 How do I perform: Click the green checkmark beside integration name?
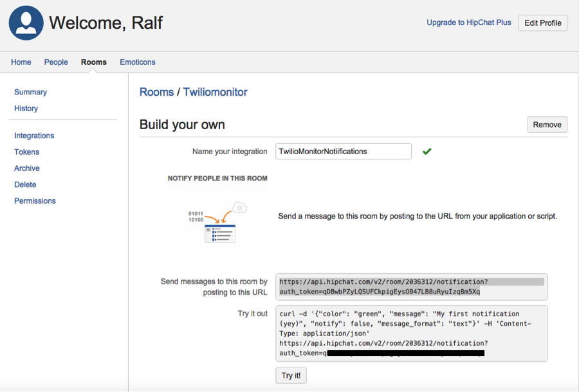(427, 151)
